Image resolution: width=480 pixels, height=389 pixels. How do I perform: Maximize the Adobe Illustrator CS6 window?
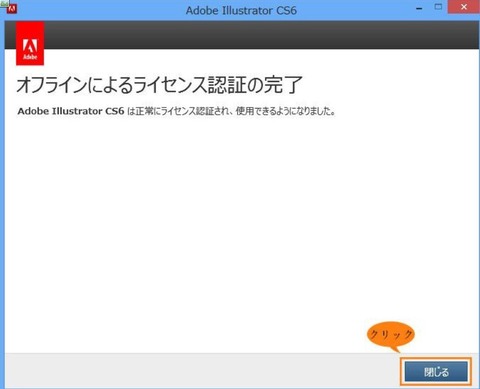point(438,7)
